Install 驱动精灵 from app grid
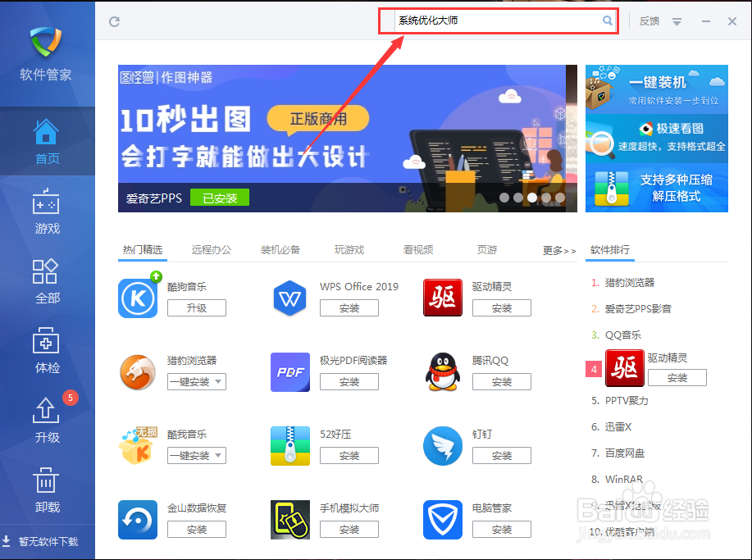The width and height of the screenshot is (752, 560). pos(502,307)
